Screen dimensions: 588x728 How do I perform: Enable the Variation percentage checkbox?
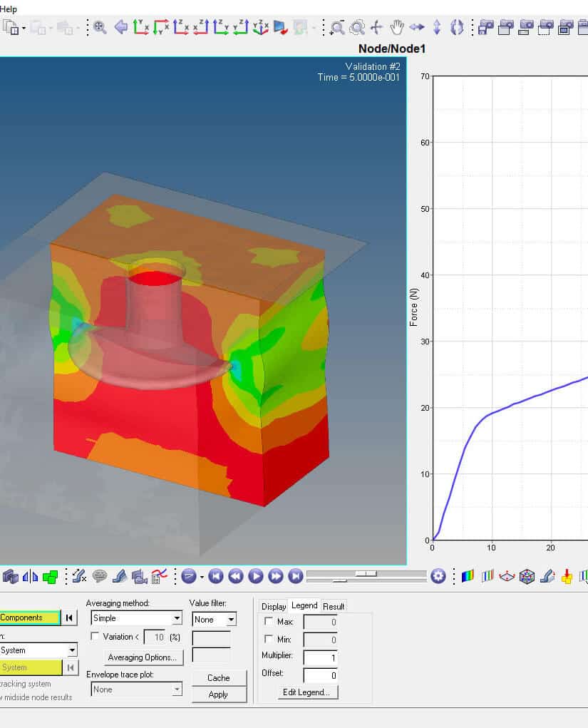[96, 637]
